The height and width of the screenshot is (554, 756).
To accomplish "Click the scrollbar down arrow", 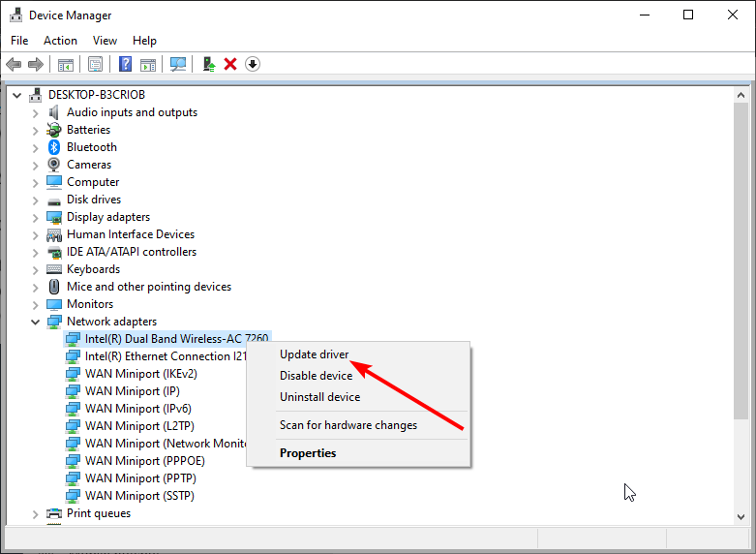I will click(741, 517).
